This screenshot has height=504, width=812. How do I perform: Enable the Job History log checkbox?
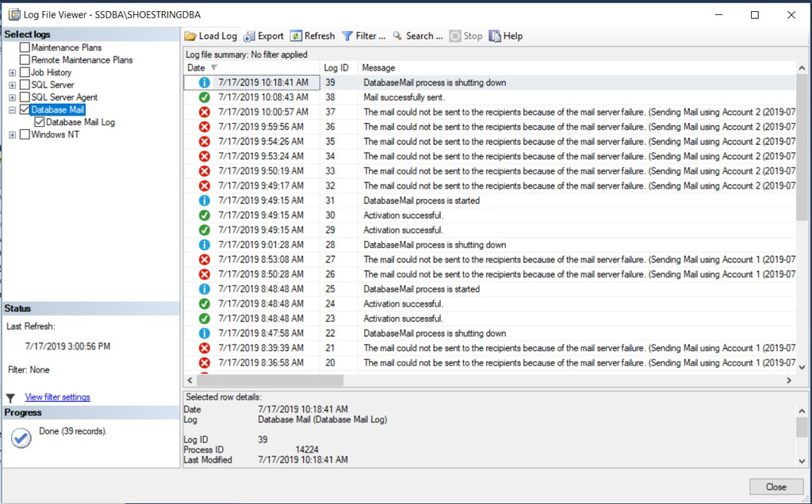[x=24, y=72]
